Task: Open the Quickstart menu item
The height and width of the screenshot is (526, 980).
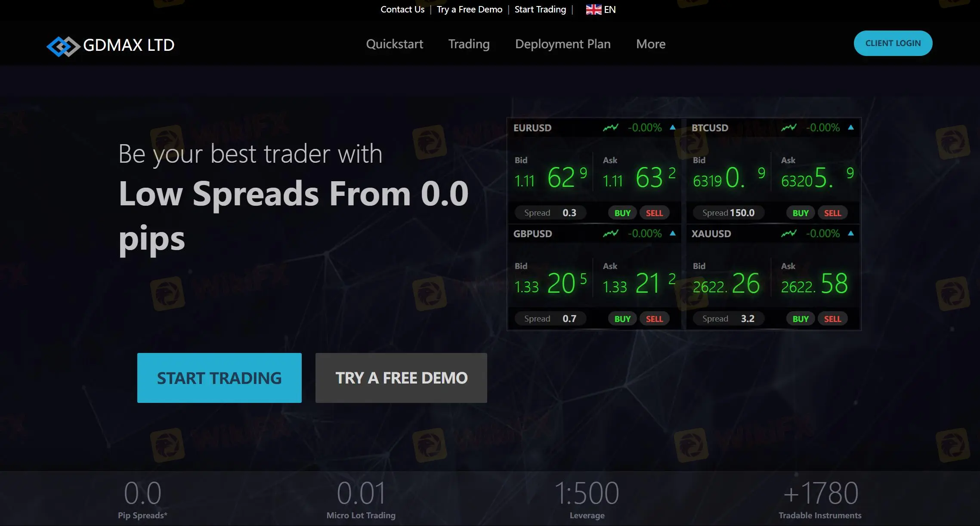Action: (x=394, y=43)
